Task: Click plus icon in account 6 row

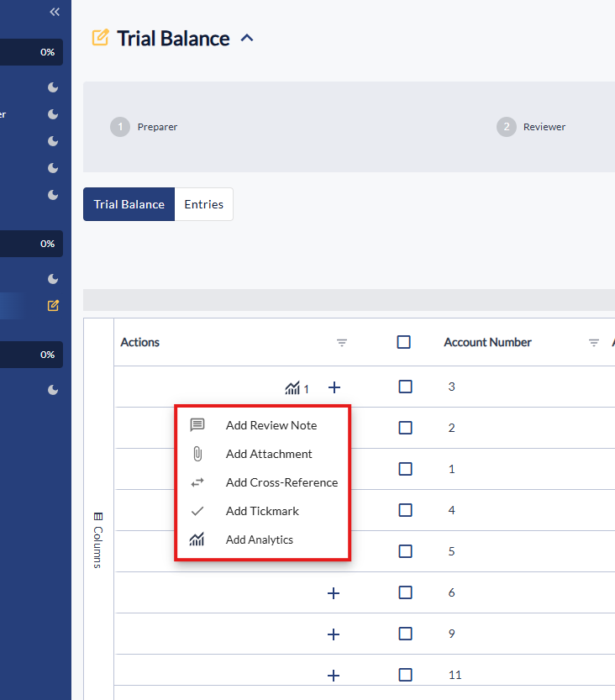Action: (334, 593)
